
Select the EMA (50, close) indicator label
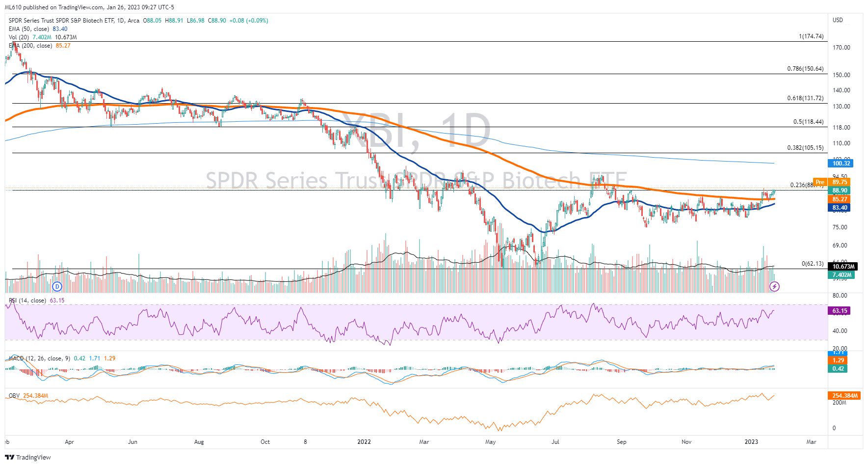[29, 29]
